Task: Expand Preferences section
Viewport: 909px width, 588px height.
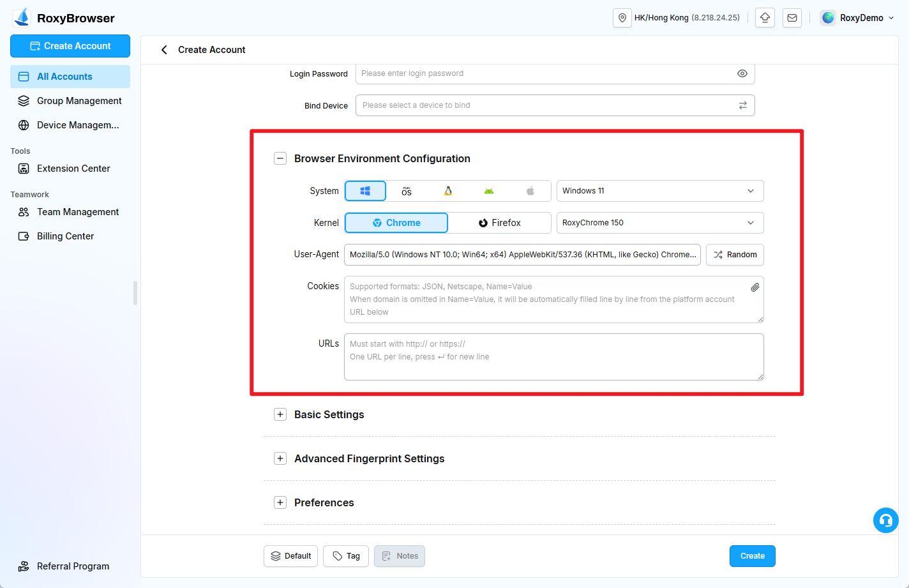Action: click(280, 502)
